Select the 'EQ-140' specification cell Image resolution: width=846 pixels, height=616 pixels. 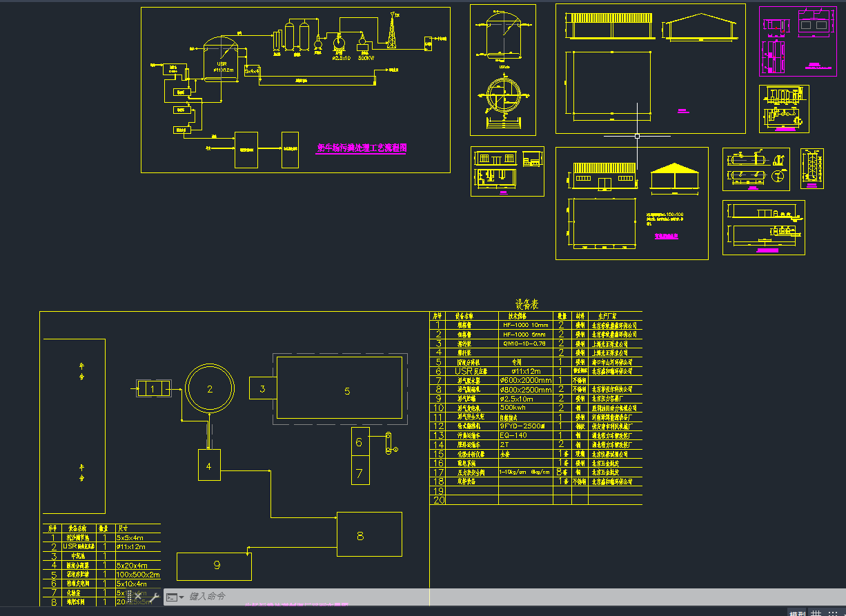tap(513, 435)
